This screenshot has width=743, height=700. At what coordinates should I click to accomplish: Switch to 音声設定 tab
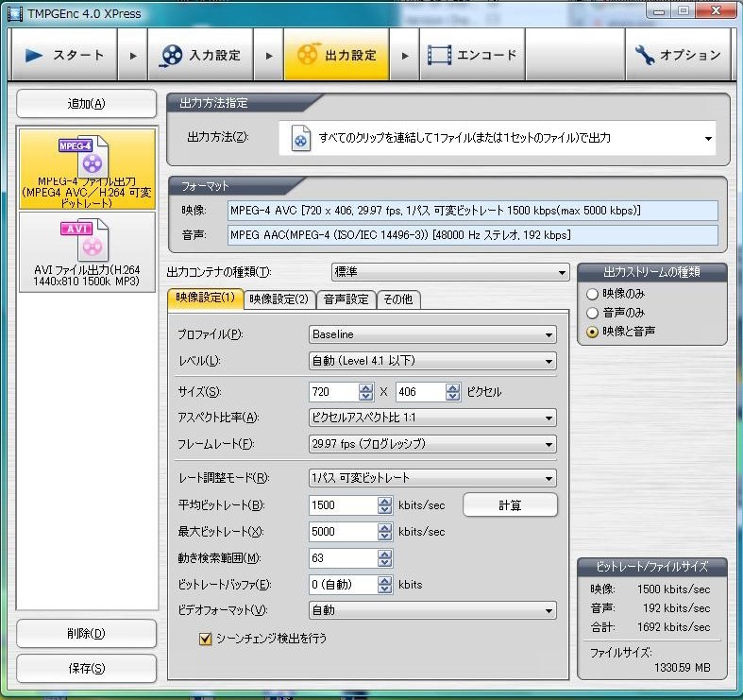click(x=346, y=299)
